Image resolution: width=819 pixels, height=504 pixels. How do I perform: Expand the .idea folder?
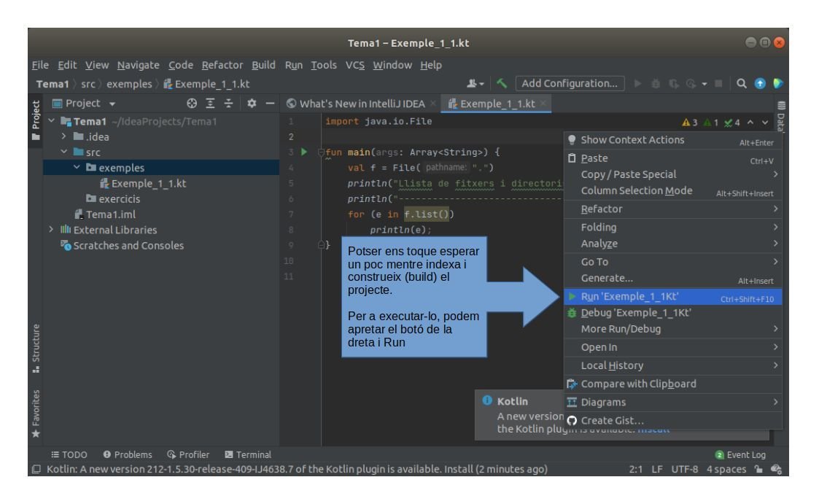(63, 136)
